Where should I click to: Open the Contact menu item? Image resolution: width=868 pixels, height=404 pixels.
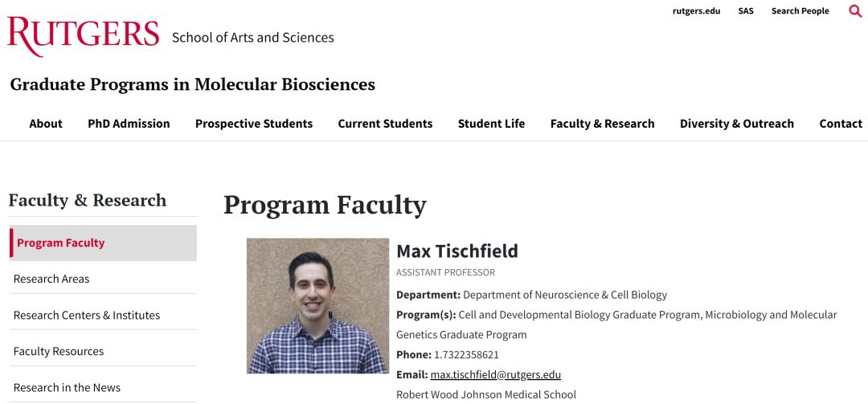point(840,124)
